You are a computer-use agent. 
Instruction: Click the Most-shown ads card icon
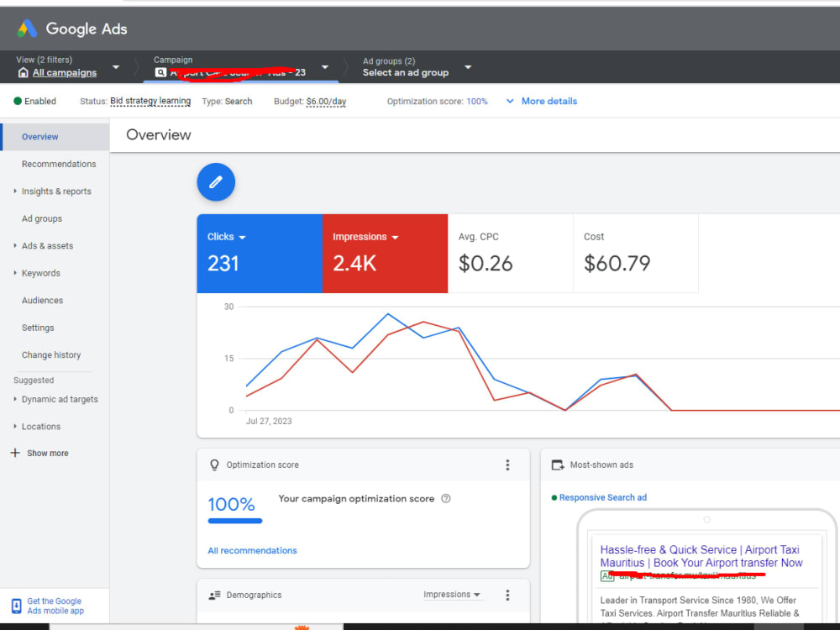(x=558, y=465)
